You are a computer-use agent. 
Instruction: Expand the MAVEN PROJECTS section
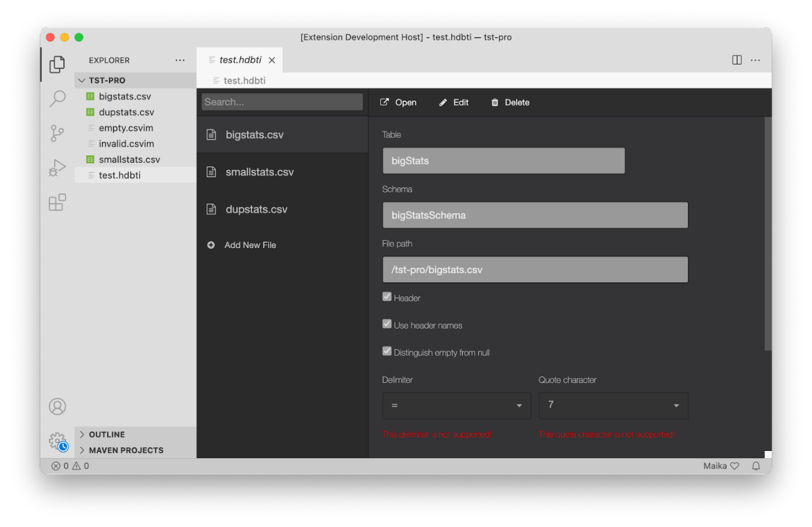(135, 450)
